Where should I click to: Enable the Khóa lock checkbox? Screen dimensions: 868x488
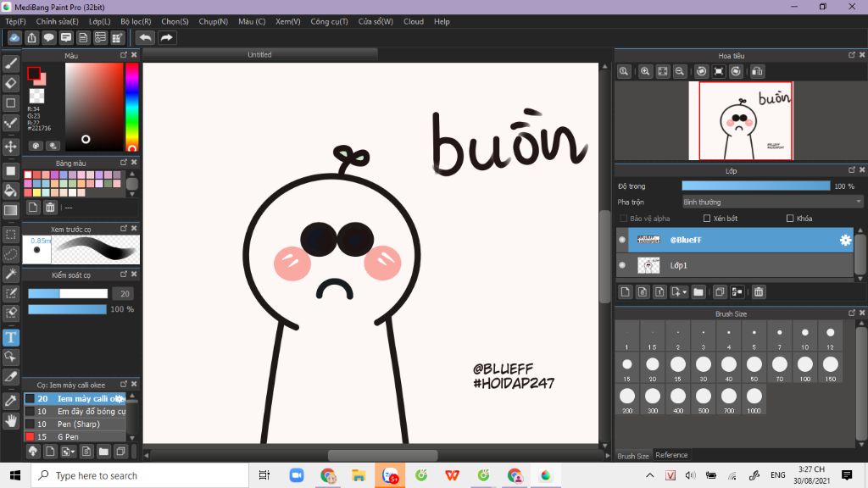(x=790, y=219)
